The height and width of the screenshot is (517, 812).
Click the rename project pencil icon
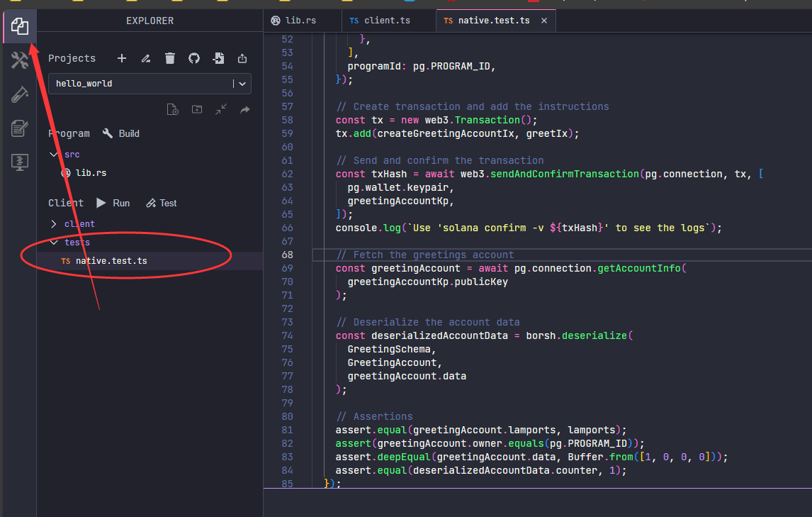point(146,58)
